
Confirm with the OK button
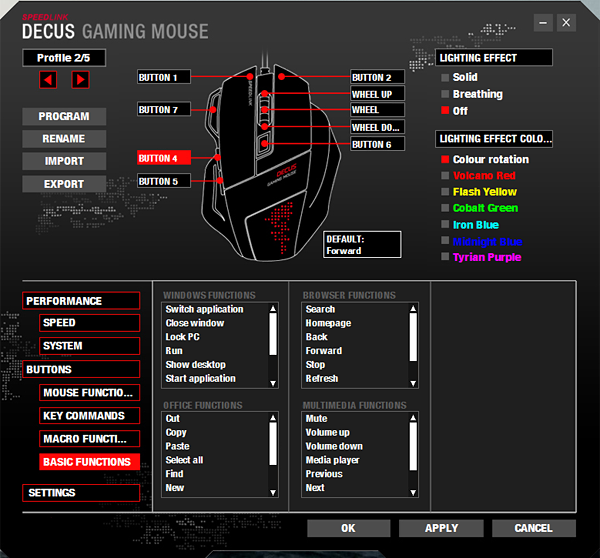(349, 528)
